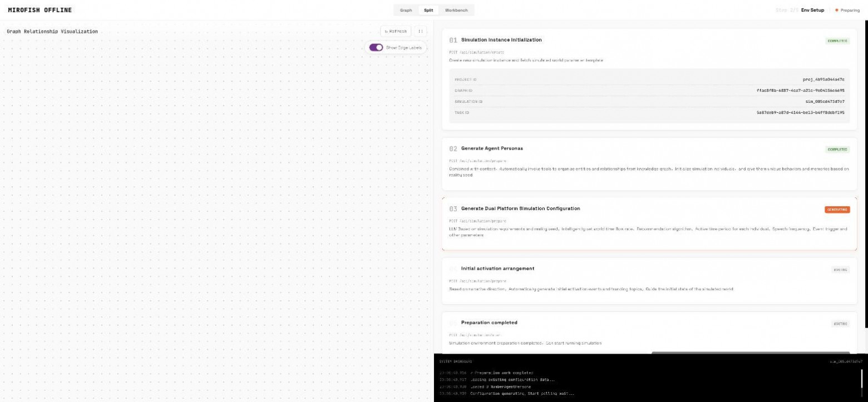The image size is (868, 402).
Task: Click the System Dashboard label
Action: 455,361
